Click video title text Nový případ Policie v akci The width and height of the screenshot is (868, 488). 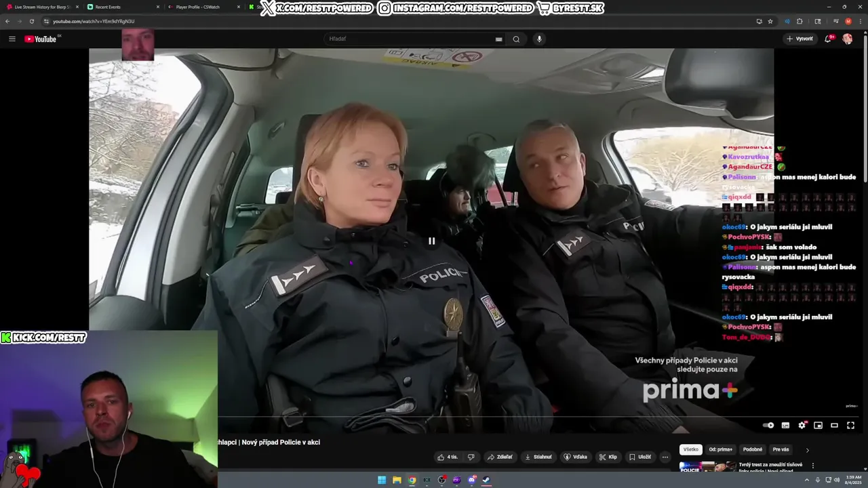pos(281,442)
